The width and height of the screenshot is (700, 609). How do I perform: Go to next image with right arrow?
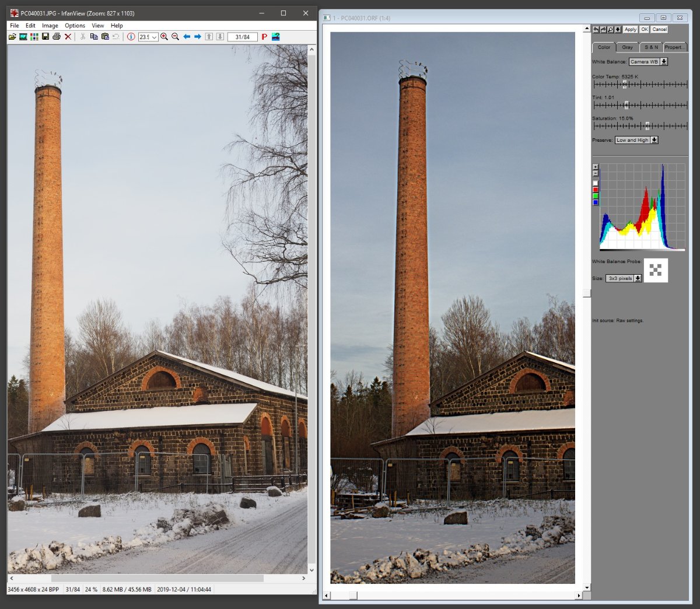[x=198, y=37]
